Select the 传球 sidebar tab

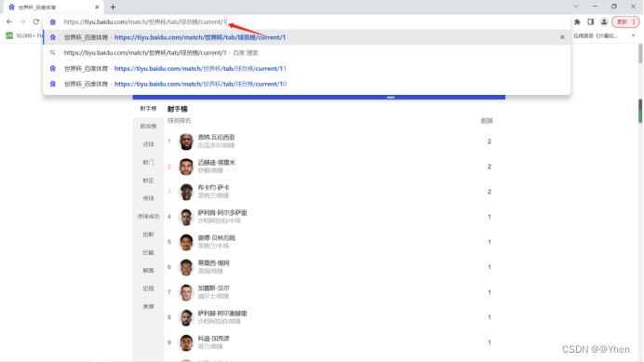[x=148, y=198]
